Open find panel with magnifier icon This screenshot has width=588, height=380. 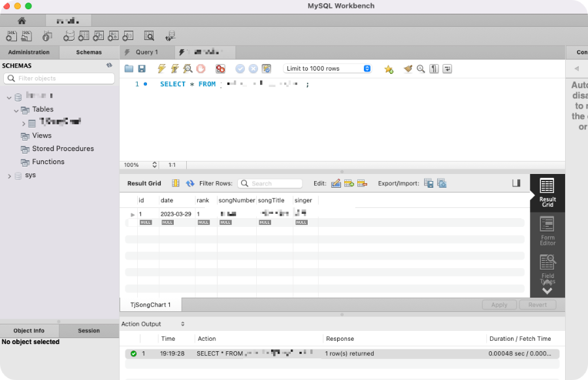421,69
